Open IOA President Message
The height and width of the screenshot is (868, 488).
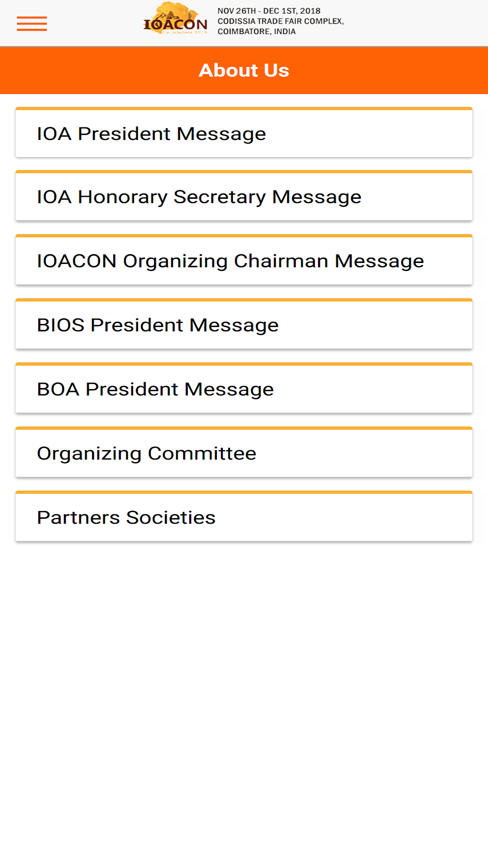pyautogui.click(x=244, y=134)
